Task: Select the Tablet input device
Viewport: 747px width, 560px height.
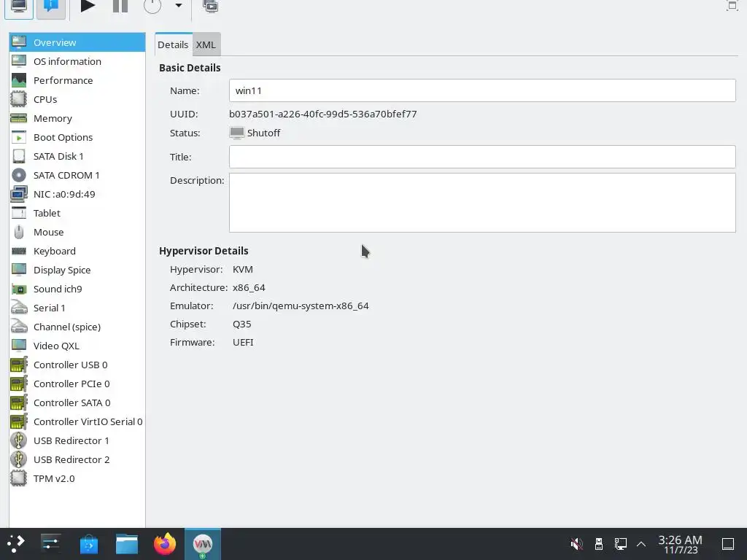Action: (77, 214)
